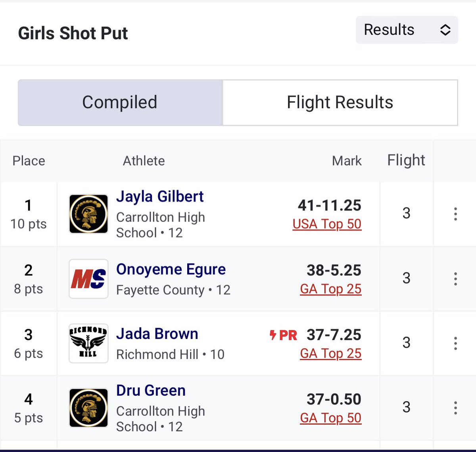Click the Mark column header

point(347,161)
